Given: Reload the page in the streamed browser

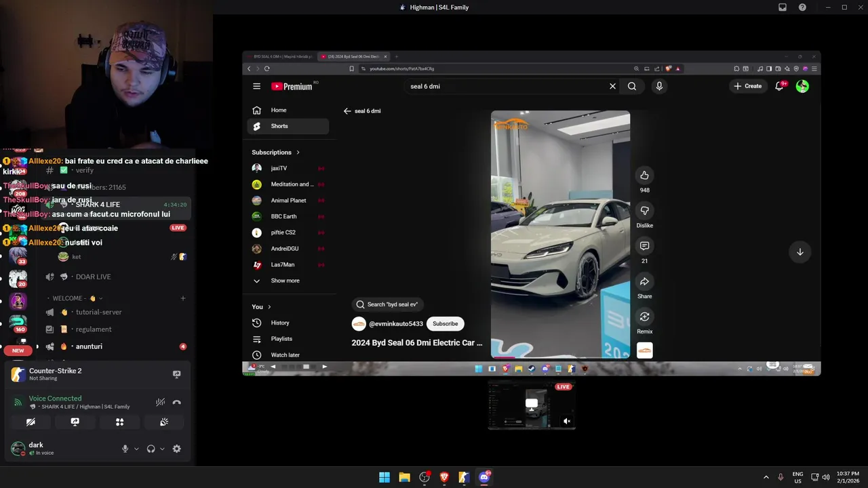Looking at the screenshot, I should tap(267, 68).
